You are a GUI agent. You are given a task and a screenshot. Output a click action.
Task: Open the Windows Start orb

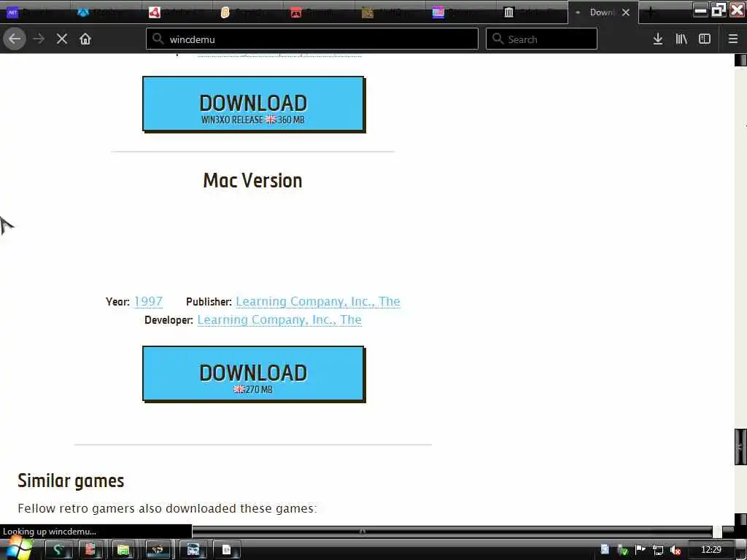point(19,549)
